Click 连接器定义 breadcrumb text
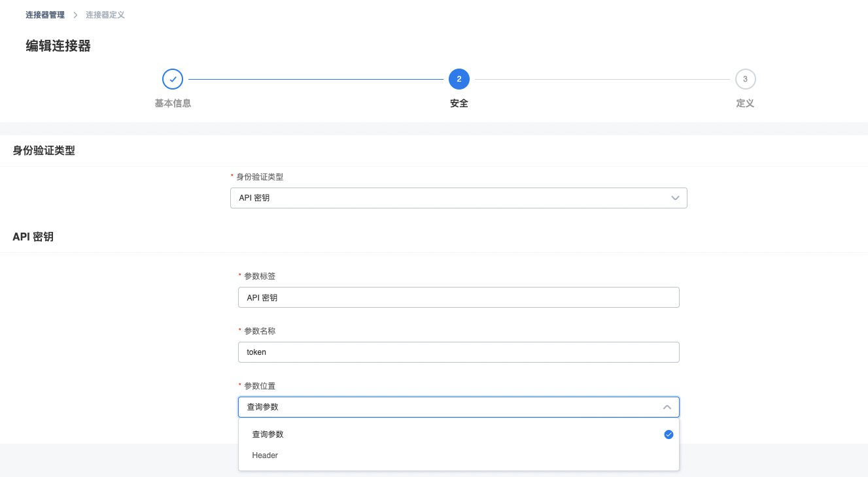 105,14
